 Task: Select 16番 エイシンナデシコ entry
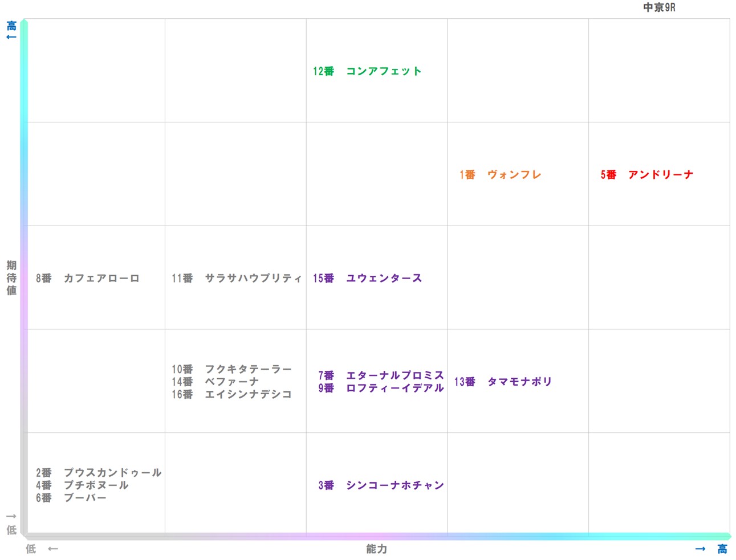click(232, 394)
